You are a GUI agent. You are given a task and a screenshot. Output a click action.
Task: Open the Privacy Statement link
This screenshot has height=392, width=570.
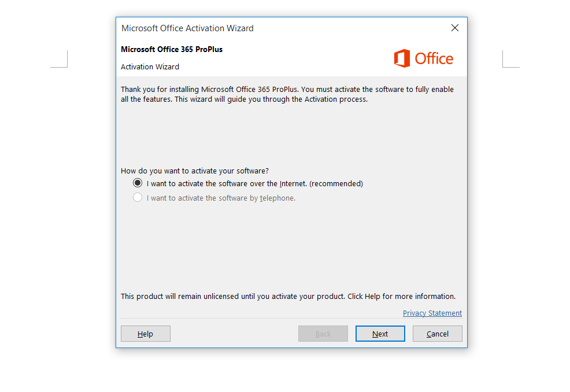432,313
